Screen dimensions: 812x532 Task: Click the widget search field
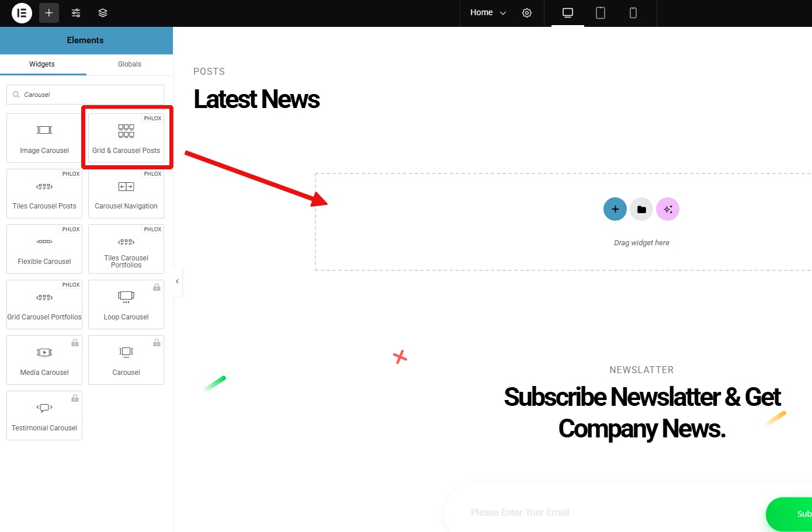pos(85,95)
